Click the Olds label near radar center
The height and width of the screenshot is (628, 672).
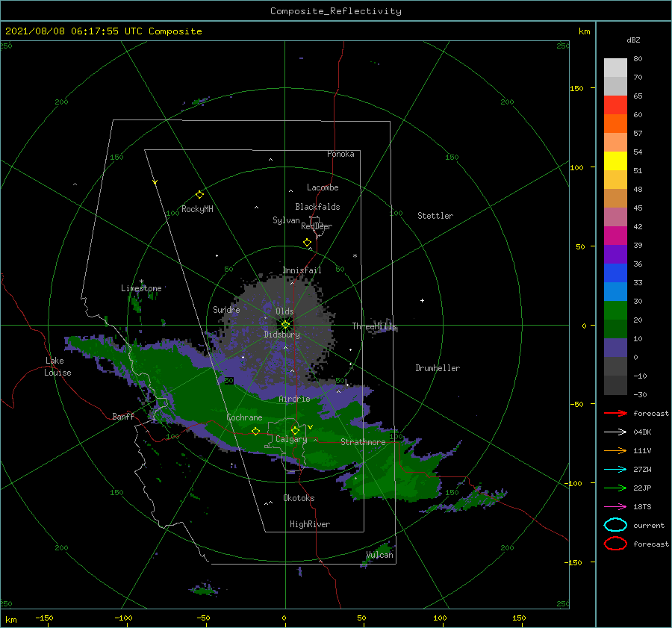(x=284, y=311)
